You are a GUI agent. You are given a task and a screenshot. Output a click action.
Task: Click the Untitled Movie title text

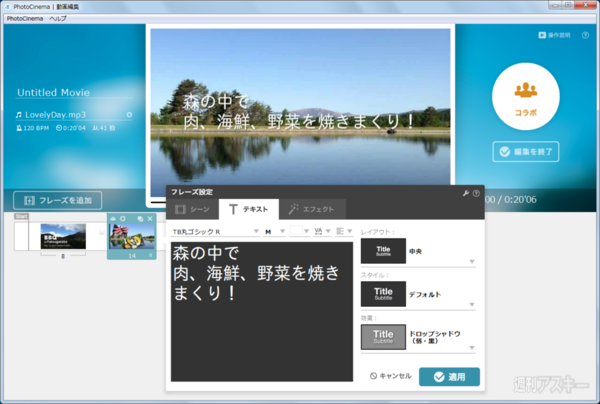click(x=53, y=93)
